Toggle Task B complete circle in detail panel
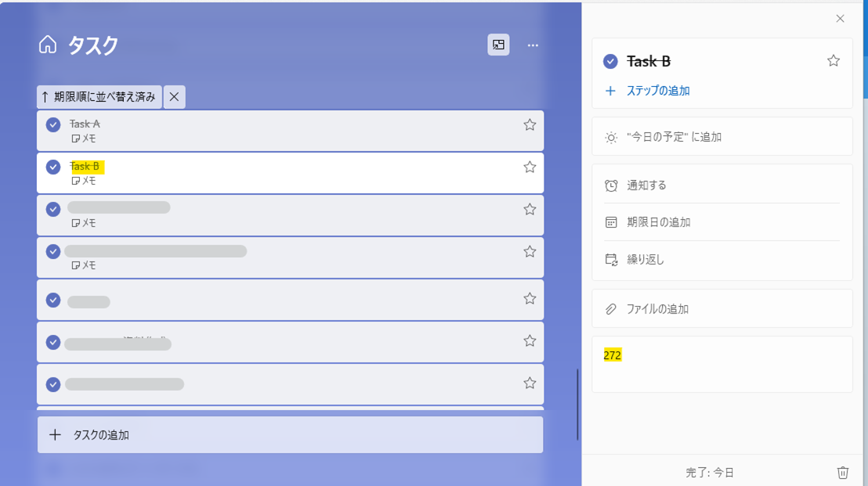This screenshot has width=868, height=486. coord(610,62)
